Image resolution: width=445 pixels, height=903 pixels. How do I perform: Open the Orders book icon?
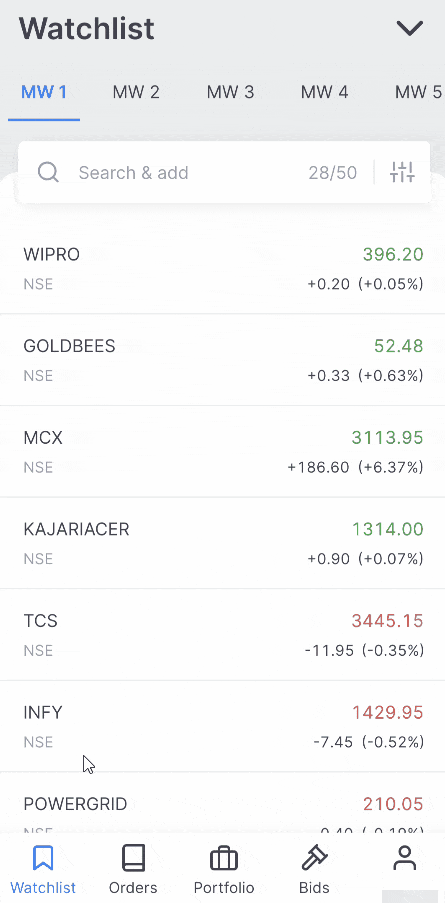point(133,858)
